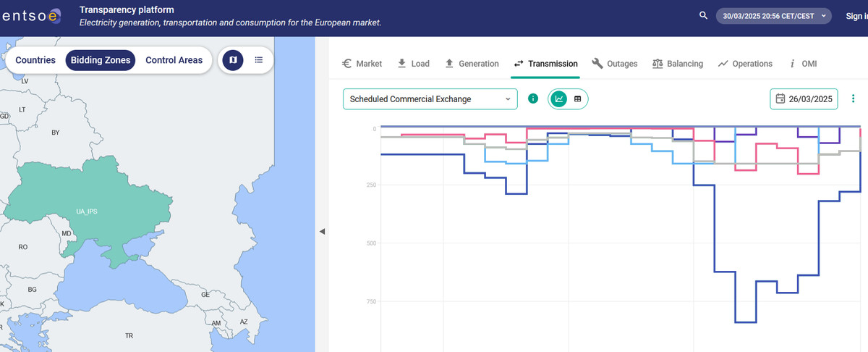This screenshot has width=868, height=352.
Task: Click the Sign in link
Action: (x=856, y=16)
